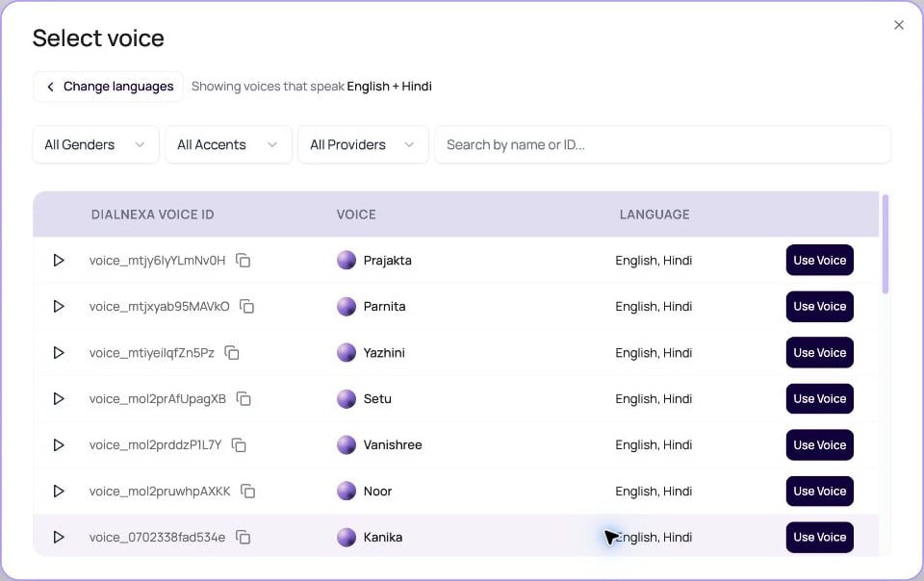Click English, Hindi in Noor row
The height and width of the screenshot is (581, 924).
(x=654, y=491)
